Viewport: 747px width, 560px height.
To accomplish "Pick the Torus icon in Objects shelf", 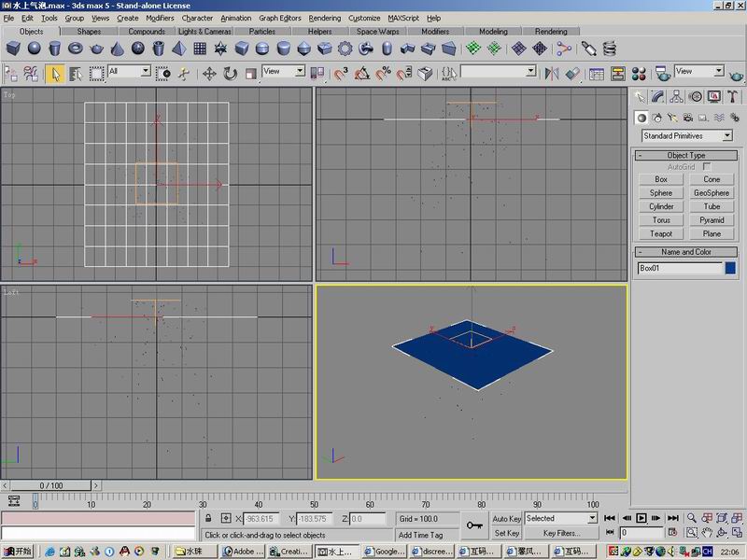I will (76, 49).
